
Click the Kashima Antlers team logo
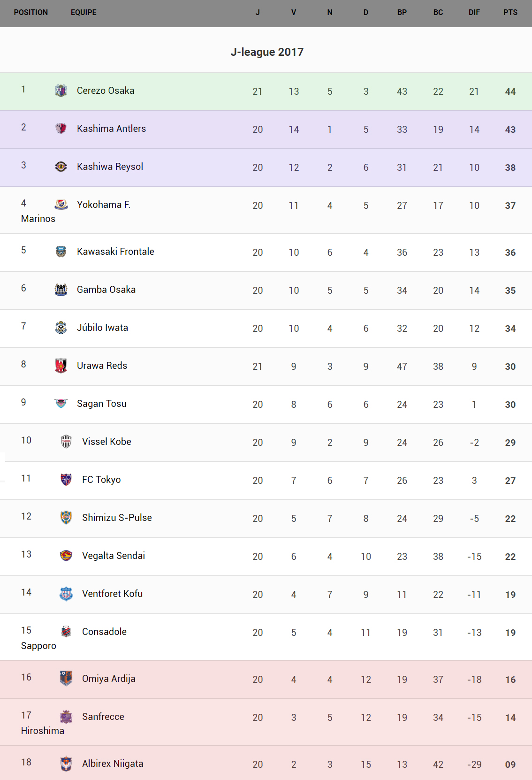pyautogui.click(x=61, y=129)
